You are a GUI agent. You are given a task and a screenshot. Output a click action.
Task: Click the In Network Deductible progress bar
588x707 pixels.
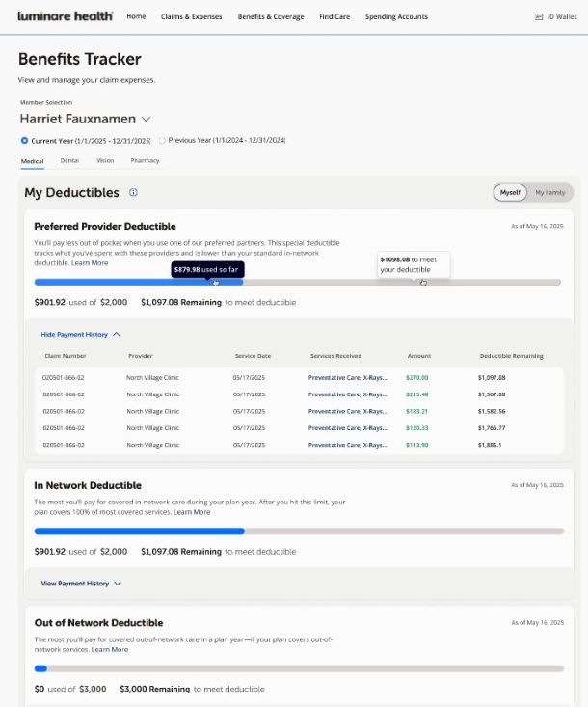(x=299, y=530)
